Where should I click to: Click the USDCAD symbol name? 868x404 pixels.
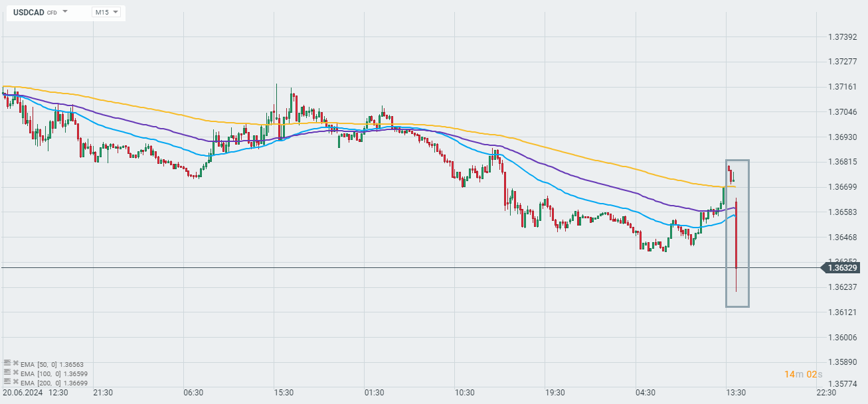coord(29,12)
